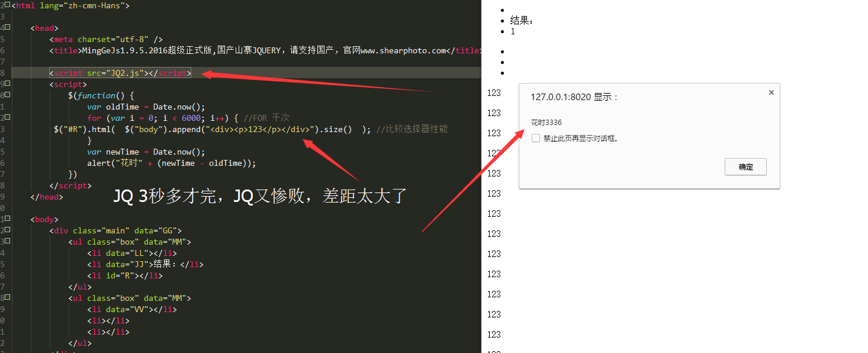Click the var oldTime = Date.now() line

pos(146,107)
